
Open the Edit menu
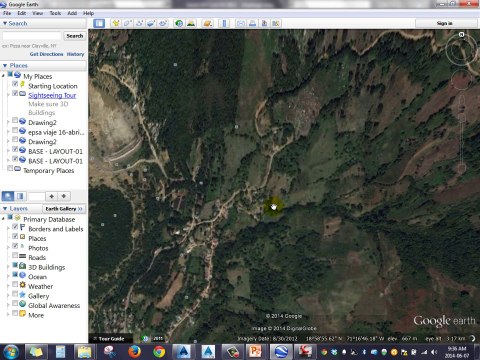[x=22, y=13]
